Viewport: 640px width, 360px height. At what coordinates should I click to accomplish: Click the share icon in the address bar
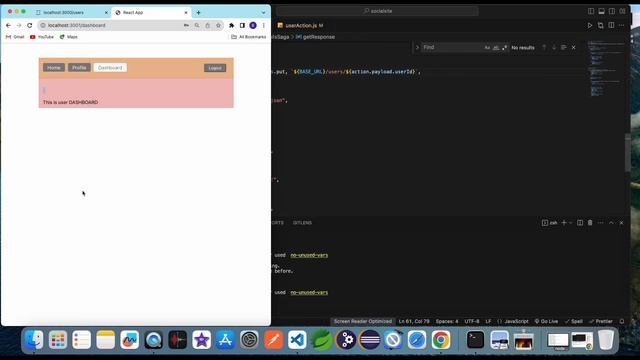(x=207, y=25)
